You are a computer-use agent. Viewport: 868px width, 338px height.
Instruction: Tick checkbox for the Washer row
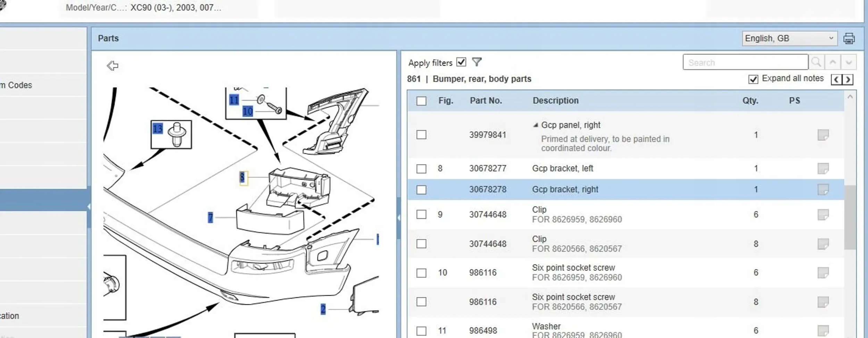(422, 331)
